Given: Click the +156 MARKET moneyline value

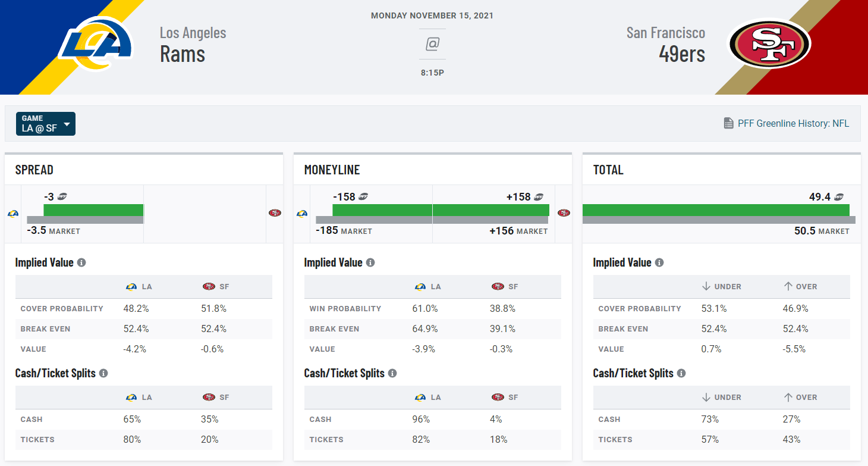Looking at the screenshot, I should coord(518,230).
